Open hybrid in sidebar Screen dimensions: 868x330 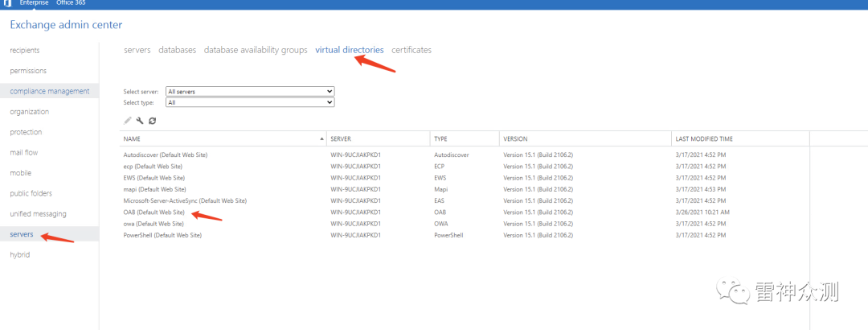[20, 254]
